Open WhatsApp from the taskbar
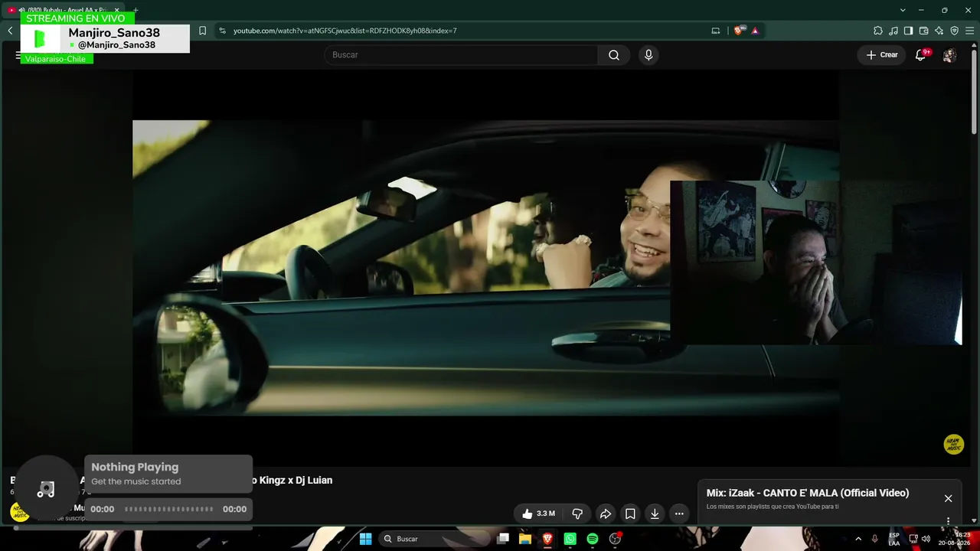Viewport: 980px width, 551px height. pos(570,539)
